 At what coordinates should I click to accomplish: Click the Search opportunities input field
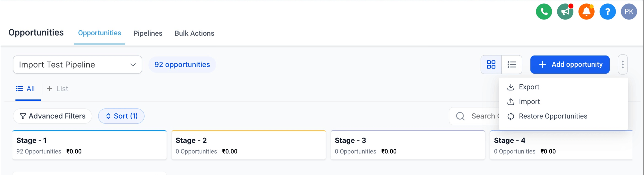(x=474, y=116)
